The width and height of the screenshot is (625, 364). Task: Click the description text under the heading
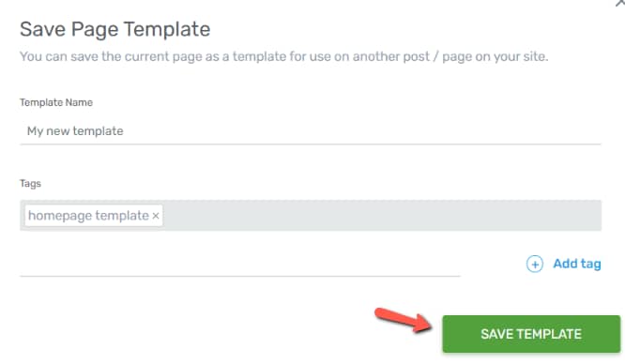point(284,56)
